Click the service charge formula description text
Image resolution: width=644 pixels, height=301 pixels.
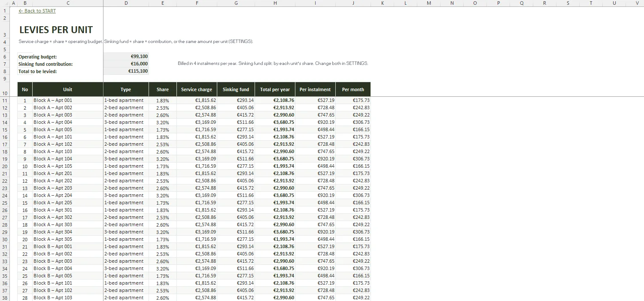tap(136, 42)
